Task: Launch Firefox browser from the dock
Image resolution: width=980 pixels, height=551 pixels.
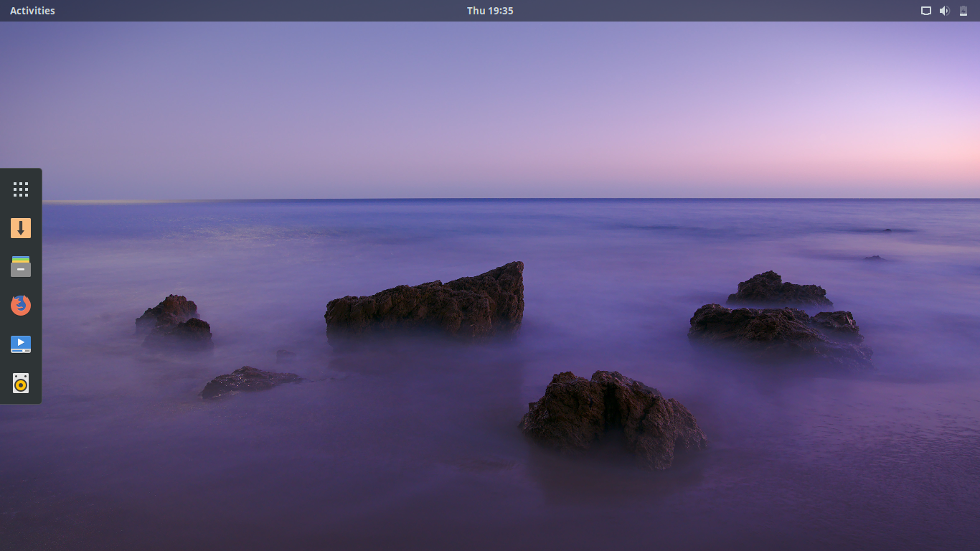Action: point(21,306)
